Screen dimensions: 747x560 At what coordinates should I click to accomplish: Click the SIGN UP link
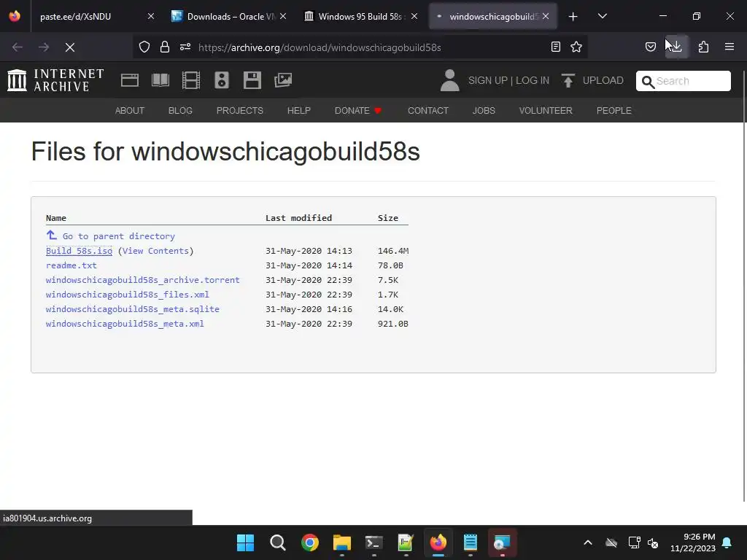[487, 80]
